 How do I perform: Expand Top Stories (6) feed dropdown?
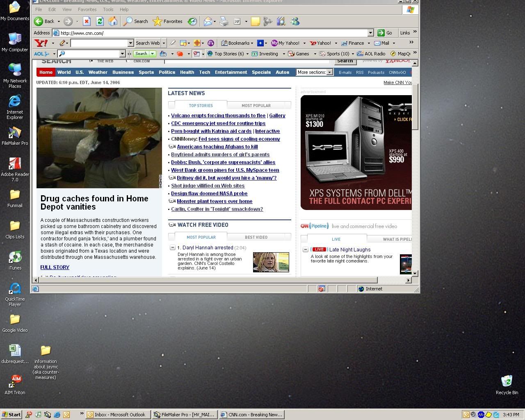[247, 54]
